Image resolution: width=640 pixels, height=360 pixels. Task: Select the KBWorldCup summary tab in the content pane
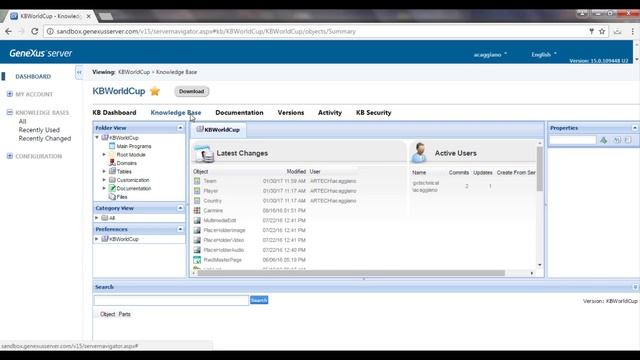pos(218,130)
